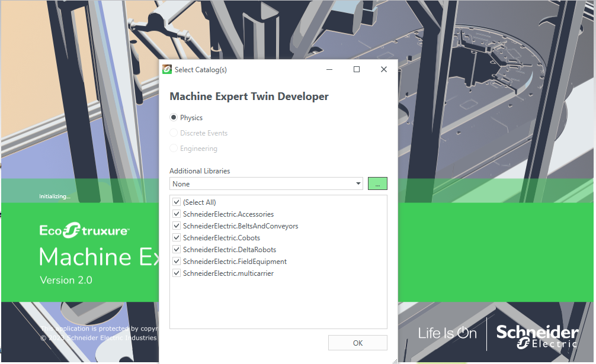The image size is (596, 364).
Task: Minimize the Select Catalog(s) dialog
Action: tap(329, 69)
